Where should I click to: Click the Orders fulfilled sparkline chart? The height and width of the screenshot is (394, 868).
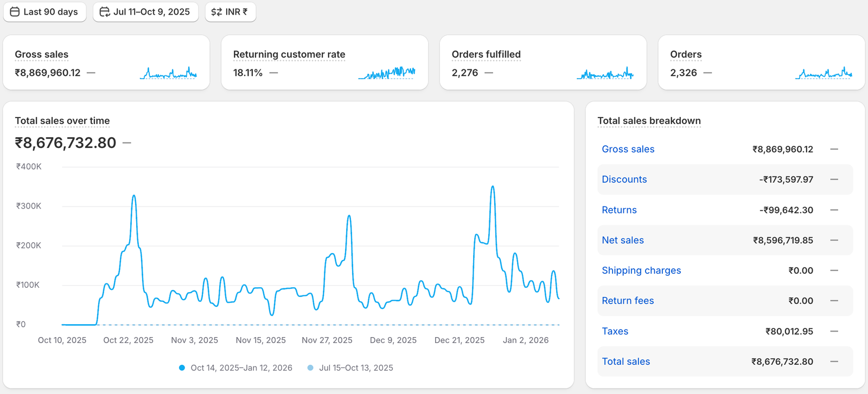click(x=605, y=73)
